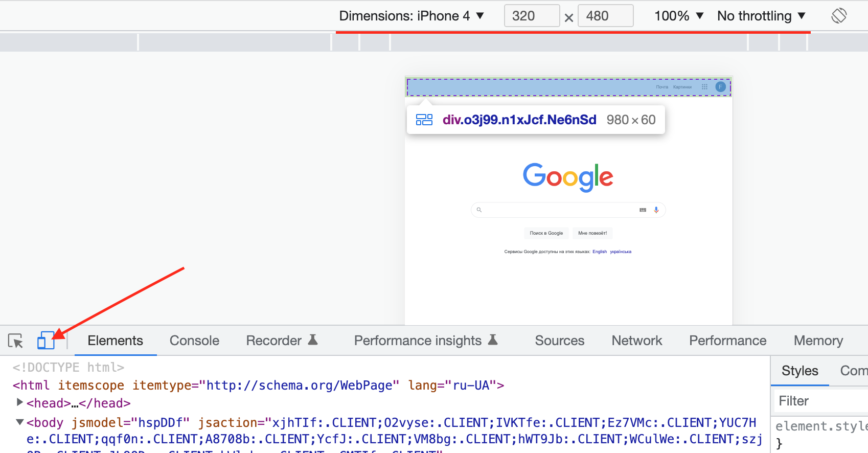Open the Google apps grid icon

704,87
